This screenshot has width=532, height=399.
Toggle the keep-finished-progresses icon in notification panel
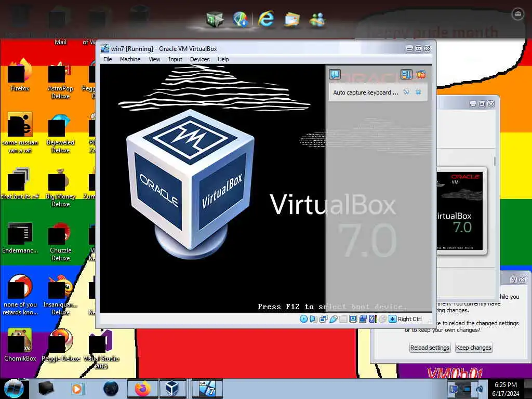(x=406, y=74)
